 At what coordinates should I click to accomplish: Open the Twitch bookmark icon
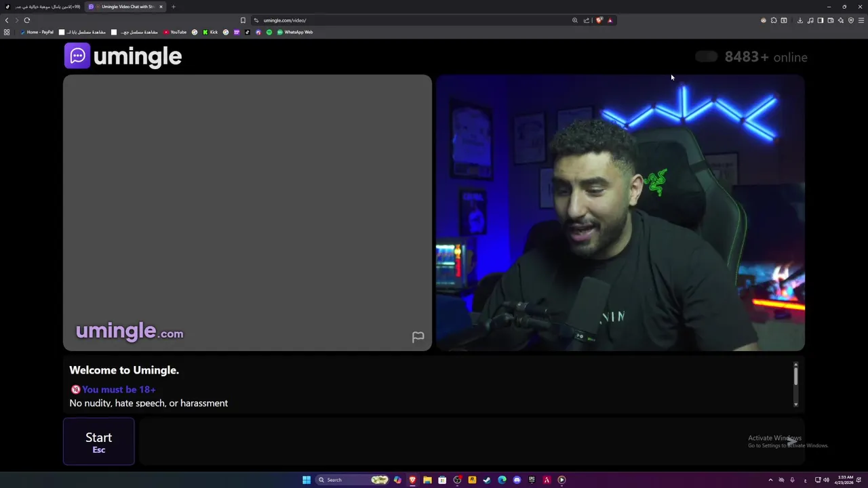click(x=258, y=32)
